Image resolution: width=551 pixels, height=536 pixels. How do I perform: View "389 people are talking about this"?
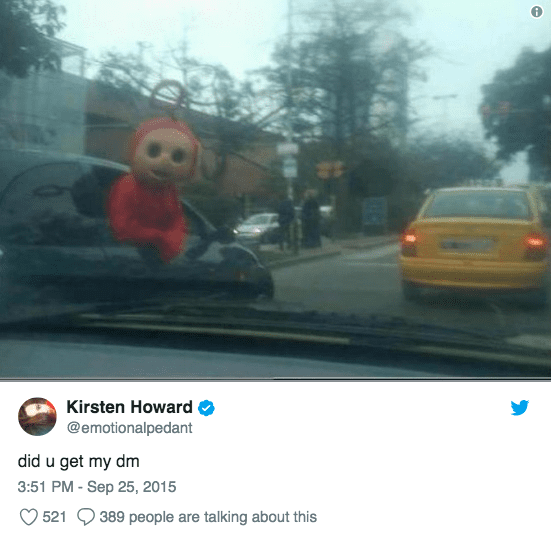208,517
